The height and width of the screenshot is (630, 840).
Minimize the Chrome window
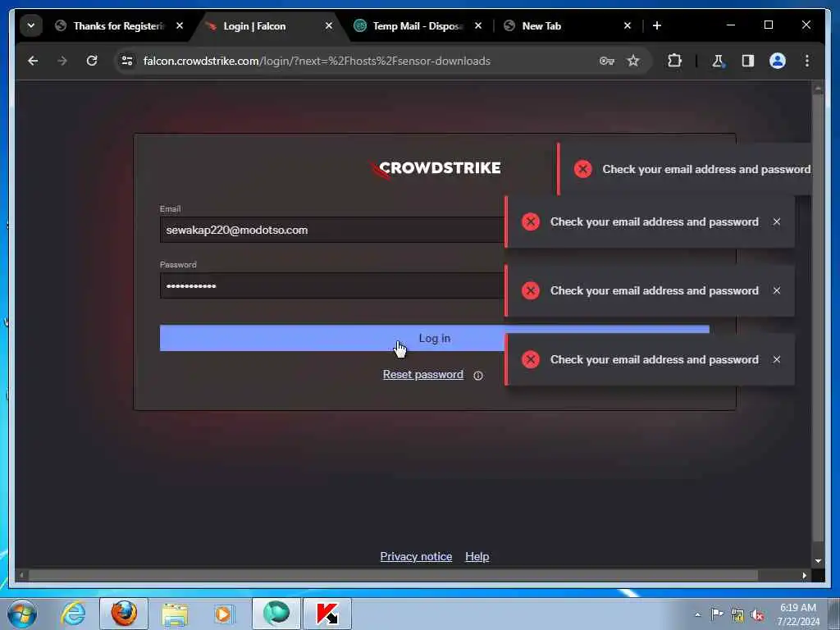pos(731,25)
